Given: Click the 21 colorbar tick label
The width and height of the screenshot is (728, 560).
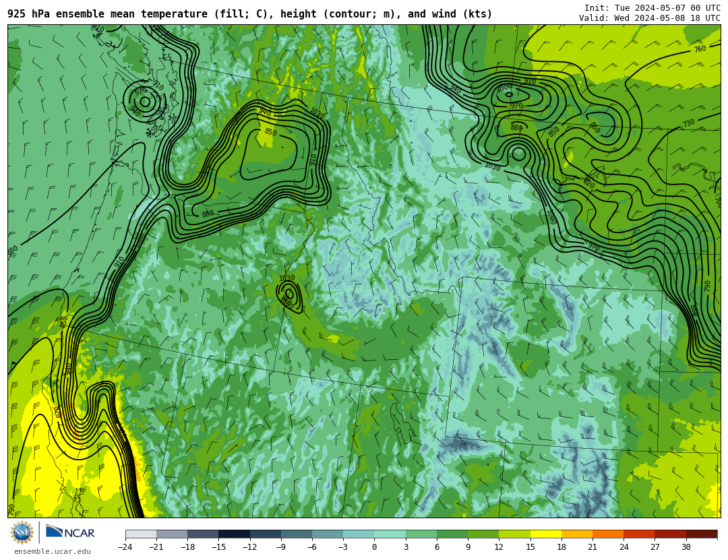Looking at the screenshot, I should (x=593, y=547).
